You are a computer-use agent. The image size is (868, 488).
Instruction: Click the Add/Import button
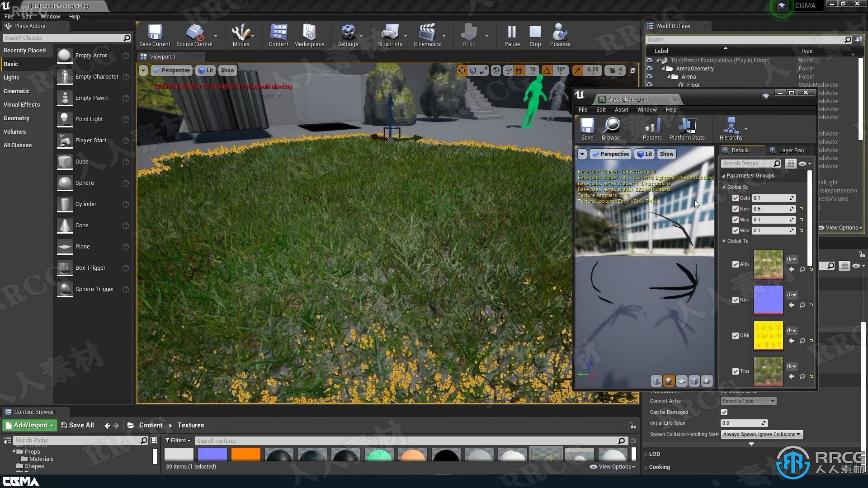click(29, 425)
